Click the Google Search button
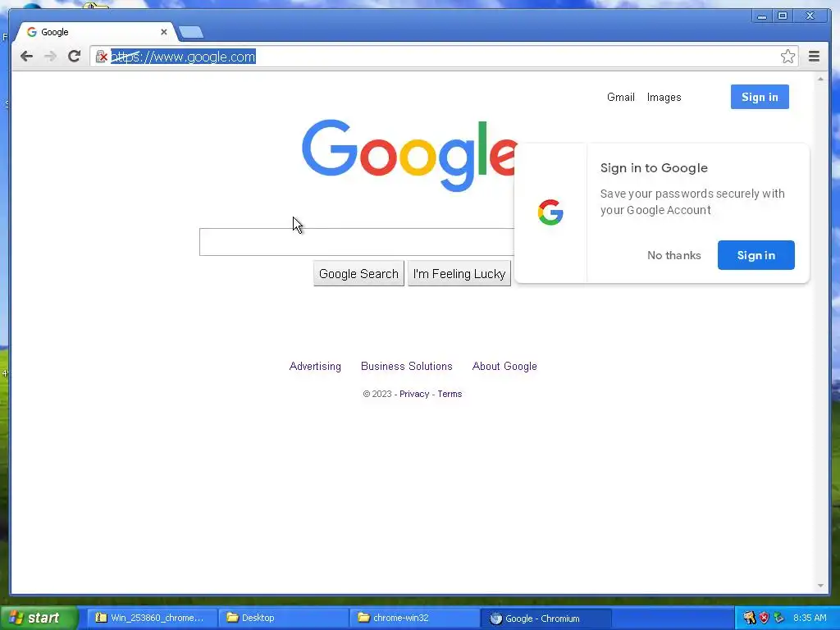Image resolution: width=840 pixels, height=630 pixels. pyautogui.click(x=358, y=274)
